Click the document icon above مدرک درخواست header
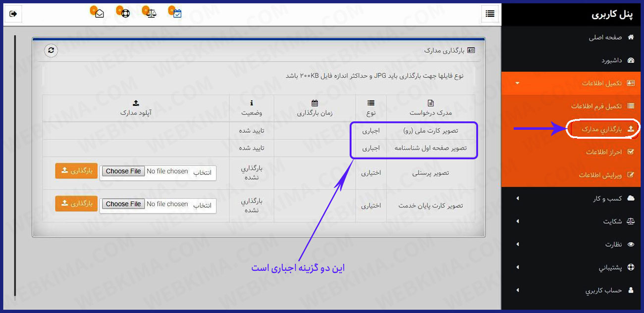The width and height of the screenshot is (644, 313). pyautogui.click(x=430, y=103)
